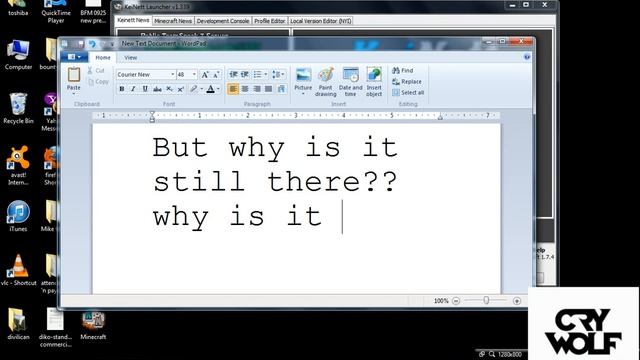
Task: Toggle Superscript formatting
Action: point(181,89)
